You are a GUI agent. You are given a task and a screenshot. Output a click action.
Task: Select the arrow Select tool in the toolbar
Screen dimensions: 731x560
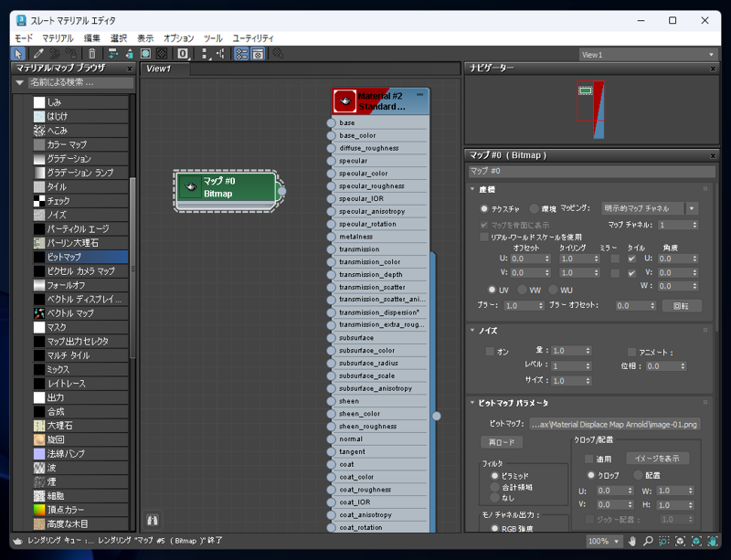coord(17,54)
